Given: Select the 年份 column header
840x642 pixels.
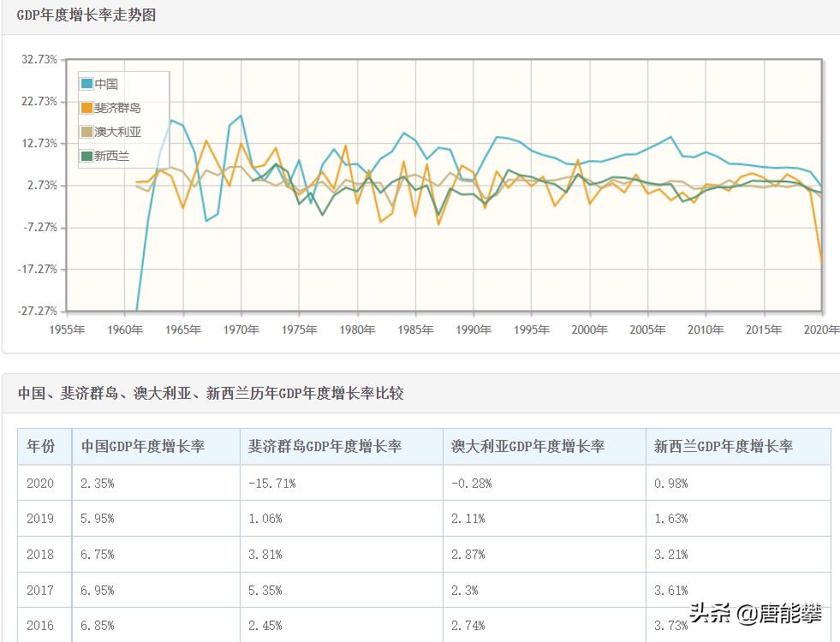Looking at the screenshot, I should [40, 446].
